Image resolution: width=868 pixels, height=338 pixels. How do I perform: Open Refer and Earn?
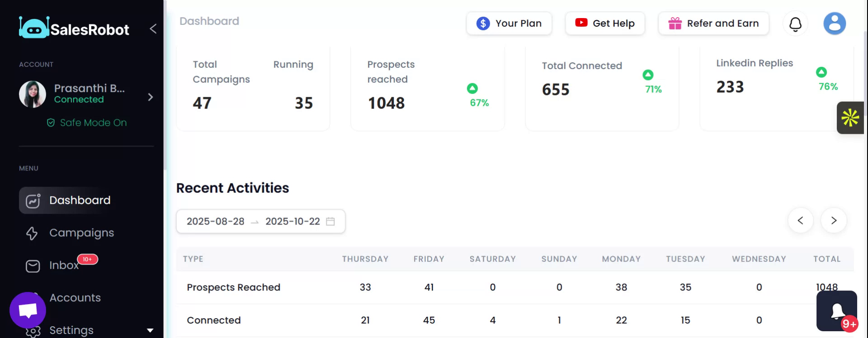713,23
